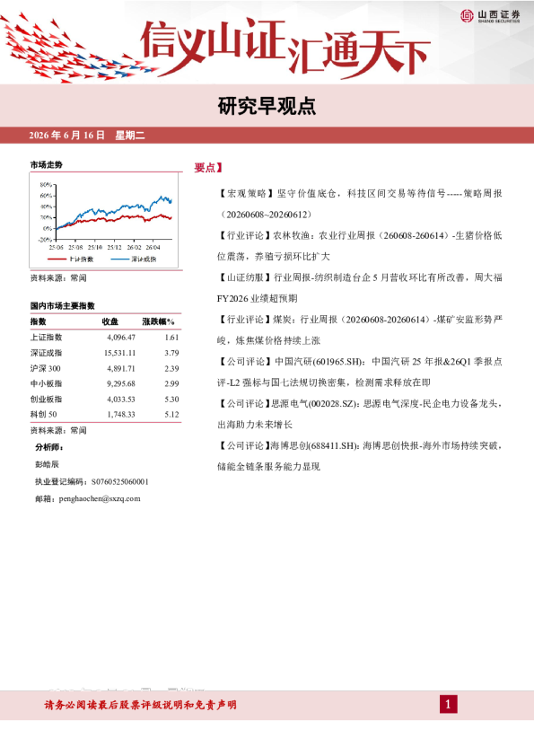Screen dimensions: 534x756
Task: Select the 创业板指 table row
Action: pyautogui.click(x=105, y=400)
